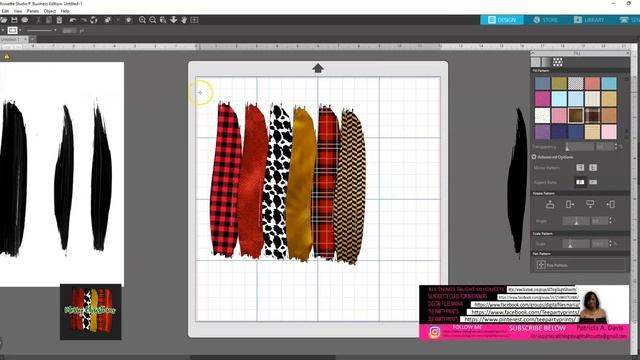
Task: Add a new document tab
Action: 32,39
